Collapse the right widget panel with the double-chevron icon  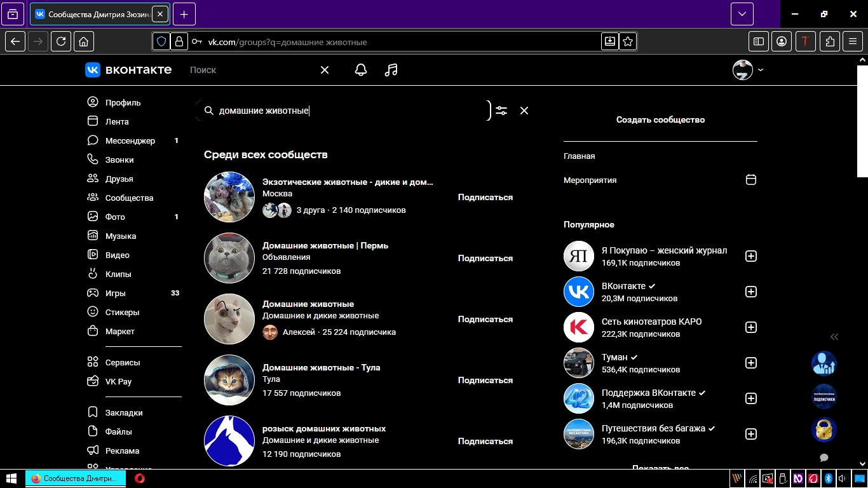[834, 337]
